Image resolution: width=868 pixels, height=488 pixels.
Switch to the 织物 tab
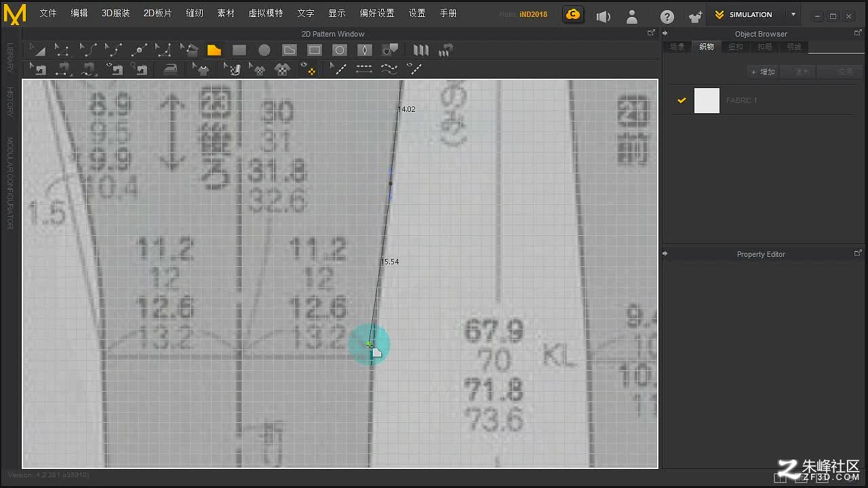[x=707, y=47]
